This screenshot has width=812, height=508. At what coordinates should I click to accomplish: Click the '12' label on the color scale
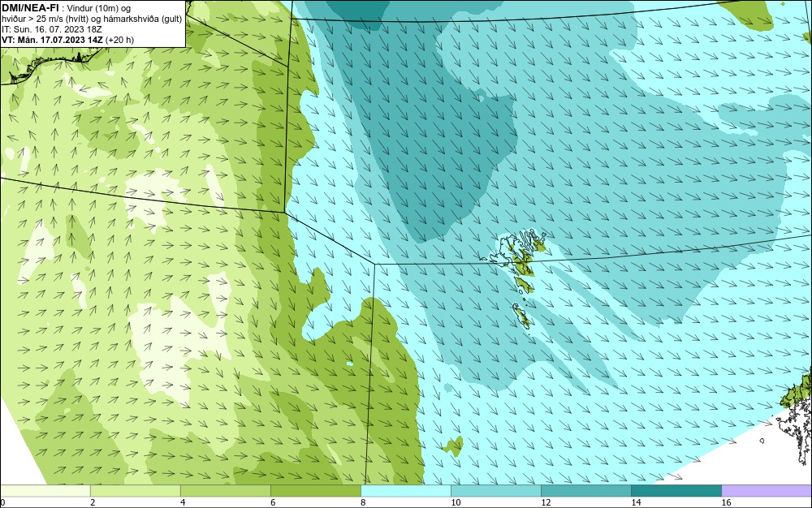(x=546, y=502)
